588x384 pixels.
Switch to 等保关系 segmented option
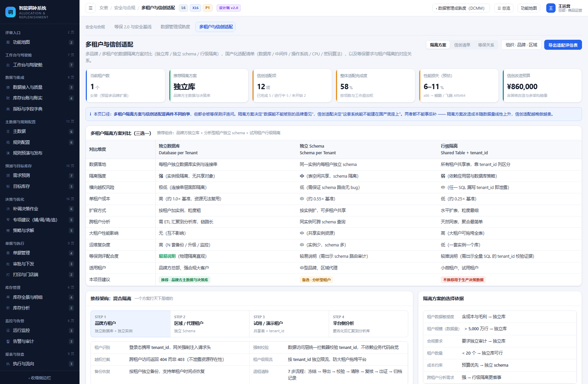pyautogui.click(x=486, y=45)
